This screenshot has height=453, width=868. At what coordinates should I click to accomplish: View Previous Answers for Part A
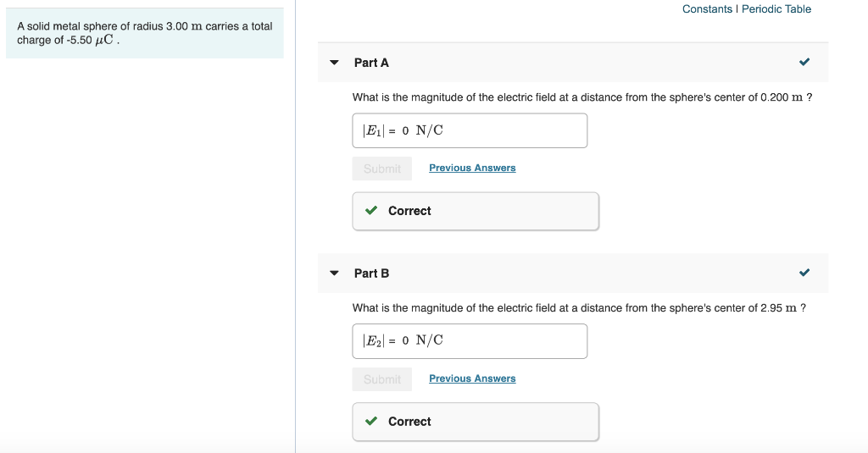click(472, 168)
